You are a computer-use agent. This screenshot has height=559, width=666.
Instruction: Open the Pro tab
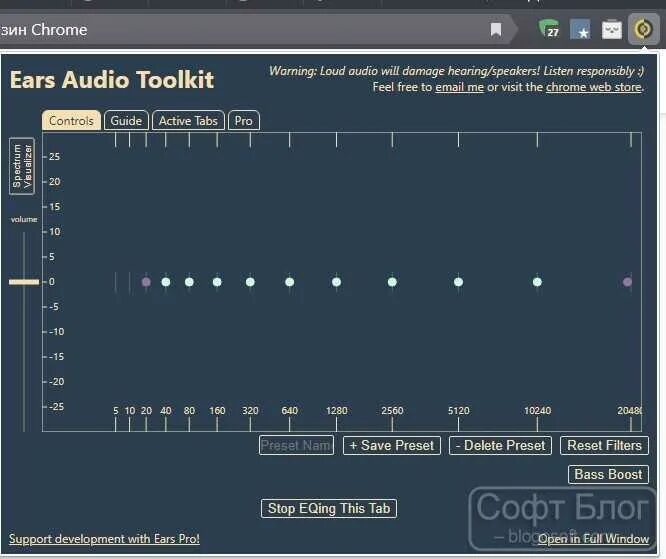click(244, 121)
